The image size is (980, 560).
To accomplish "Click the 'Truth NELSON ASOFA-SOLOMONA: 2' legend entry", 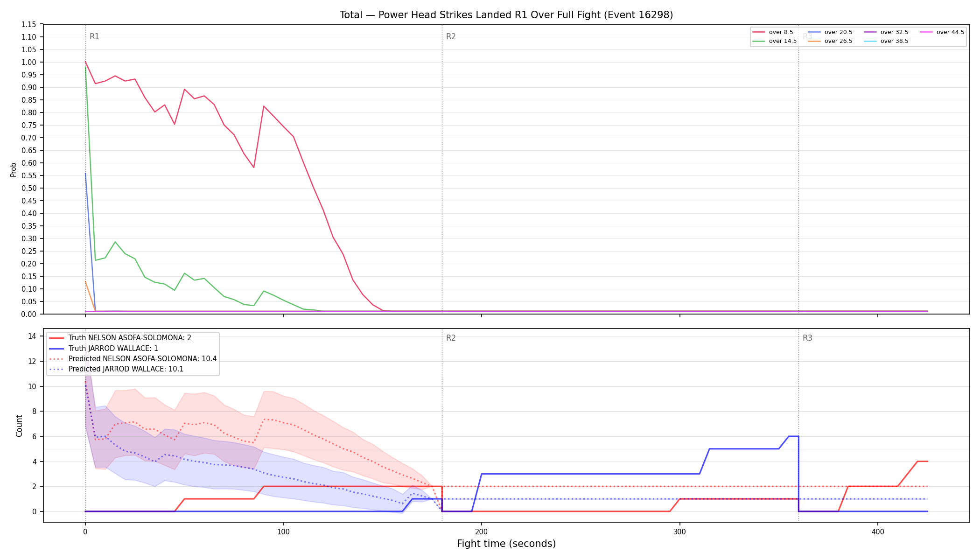I will [120, 338].
